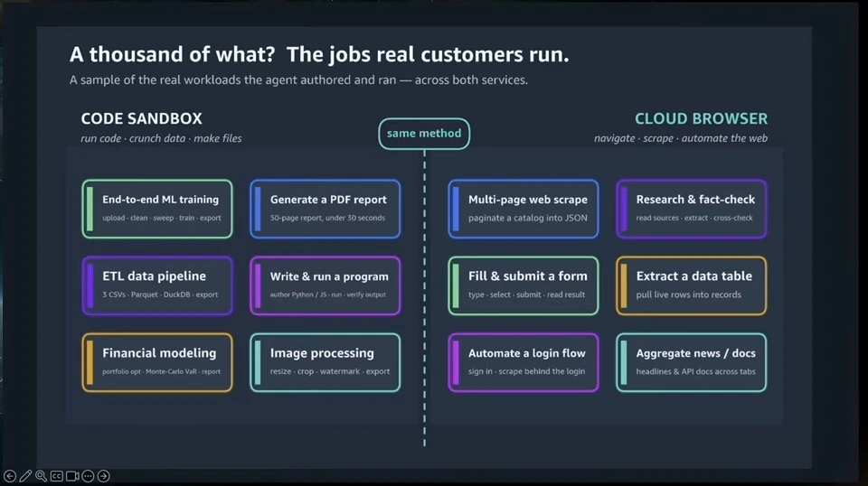The width and height of the screenshot is (868, 486).
Task: Open the pen annotation tool
Action: (25, 476)
